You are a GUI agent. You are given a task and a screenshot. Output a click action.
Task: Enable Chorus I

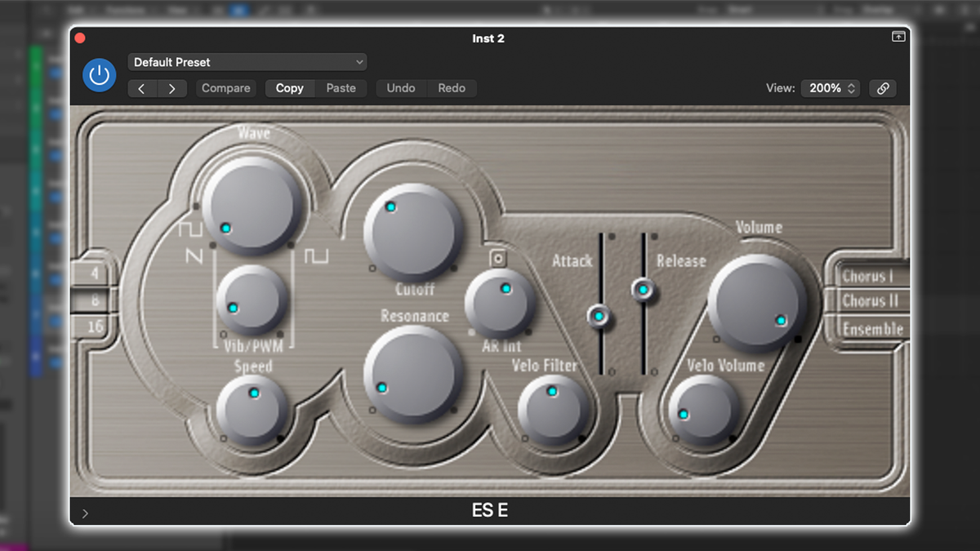869,277
